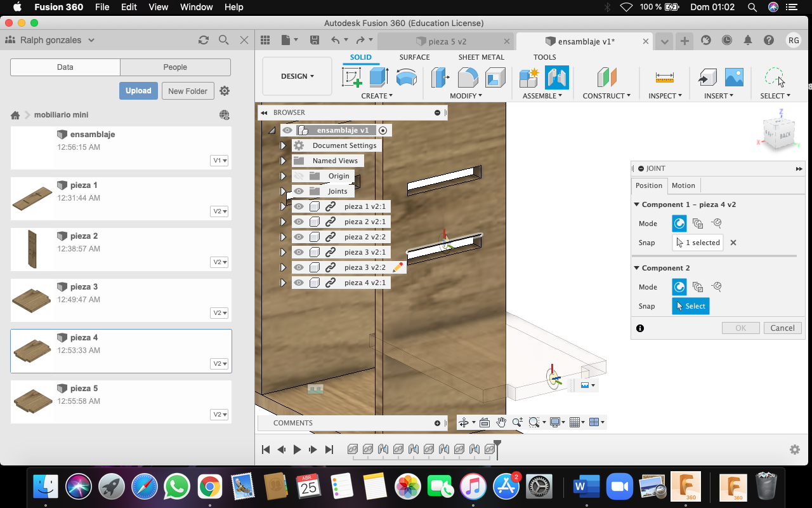This screenshot has width=812, height=508.
Task: Select the Press Pull tool in Modify
Action: click(440, 77)
